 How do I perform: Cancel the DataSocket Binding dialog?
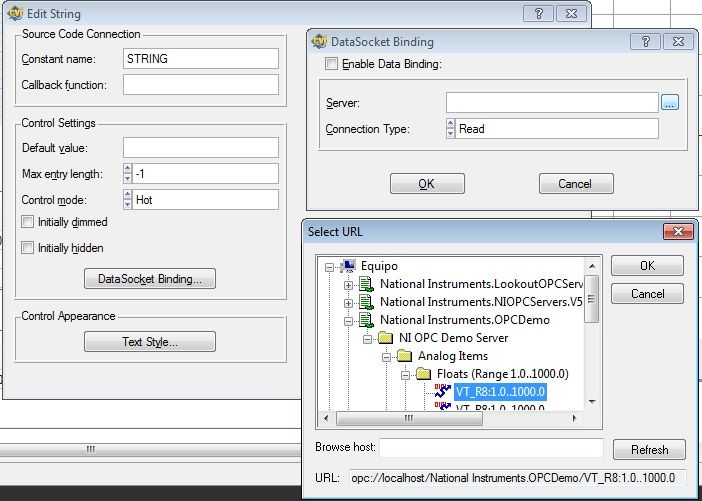coord(576,184)
